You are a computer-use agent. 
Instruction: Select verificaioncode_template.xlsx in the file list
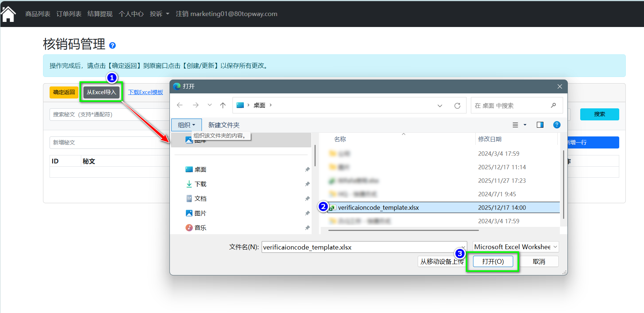pos(378,208)
